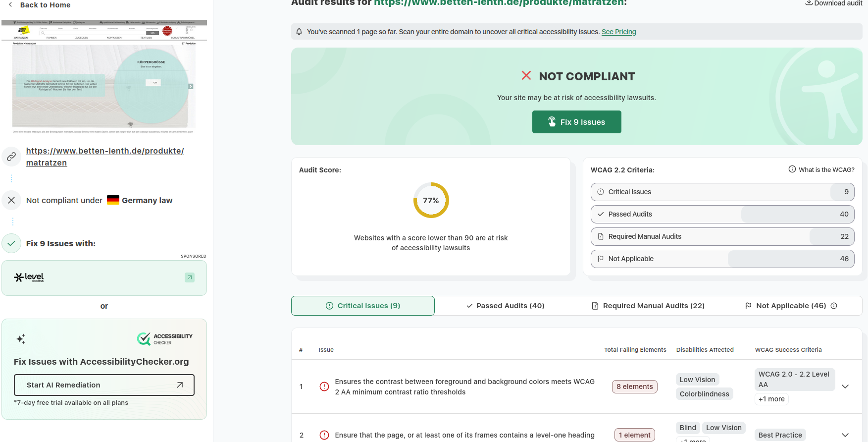Open the See Pricing link
This screenshot has height=442, width=868.
619,32
